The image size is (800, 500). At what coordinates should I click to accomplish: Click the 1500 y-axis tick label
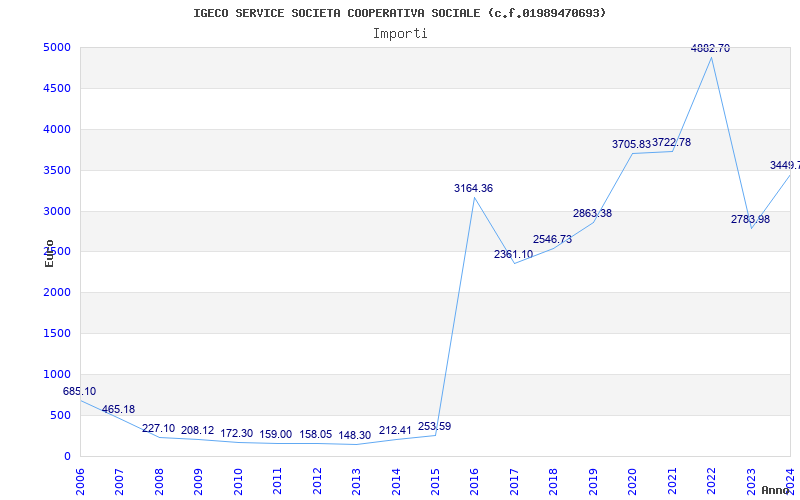[x=57, y=334]
